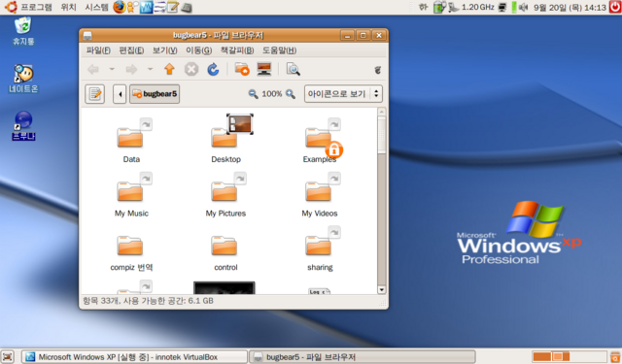Click the trash applet in bottom panel
Viewport: 622px width, 364px height.
[615, 357]
